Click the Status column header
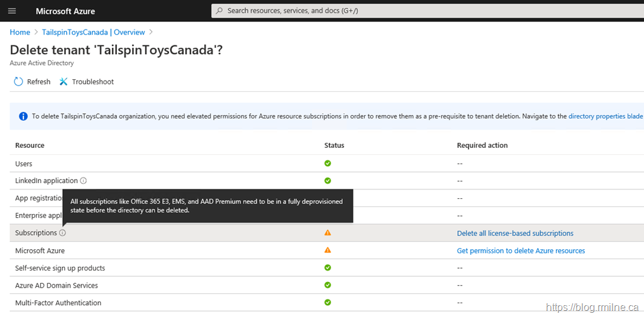The image size is (644, 314). click(x=334, y=145)
